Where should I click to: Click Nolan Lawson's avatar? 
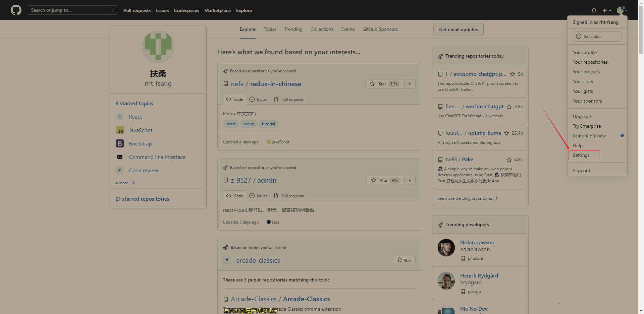coord(446,247)
